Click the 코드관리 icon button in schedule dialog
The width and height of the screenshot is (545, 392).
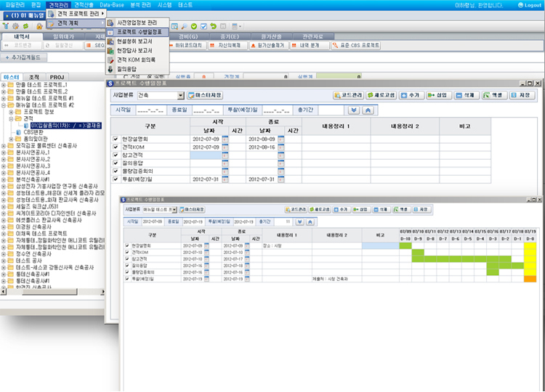[x=352, y=95]
